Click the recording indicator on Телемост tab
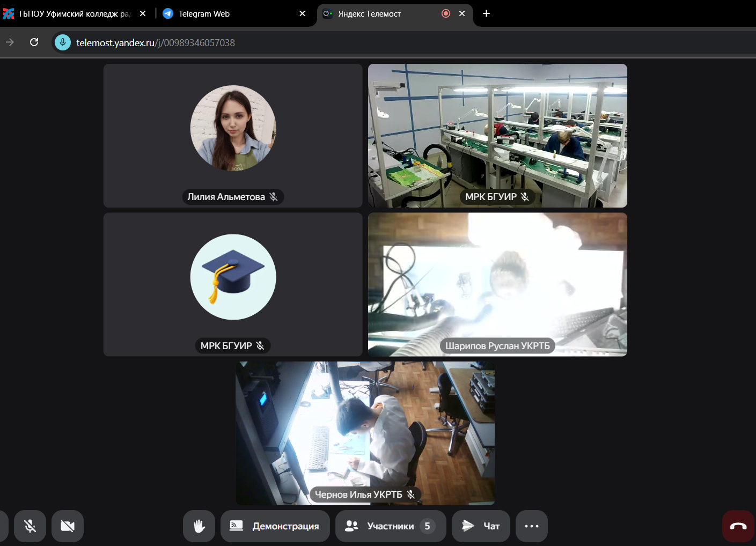The image size is (756, 546). pos(446,13)
